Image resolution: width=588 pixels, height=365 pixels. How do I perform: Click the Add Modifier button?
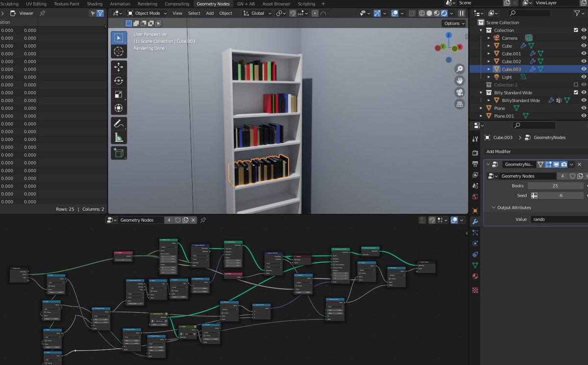pos(499,152)
